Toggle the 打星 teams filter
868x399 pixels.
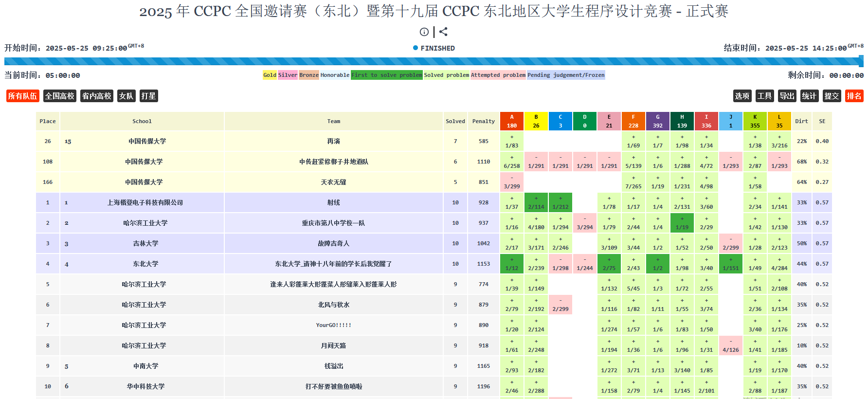149,96
